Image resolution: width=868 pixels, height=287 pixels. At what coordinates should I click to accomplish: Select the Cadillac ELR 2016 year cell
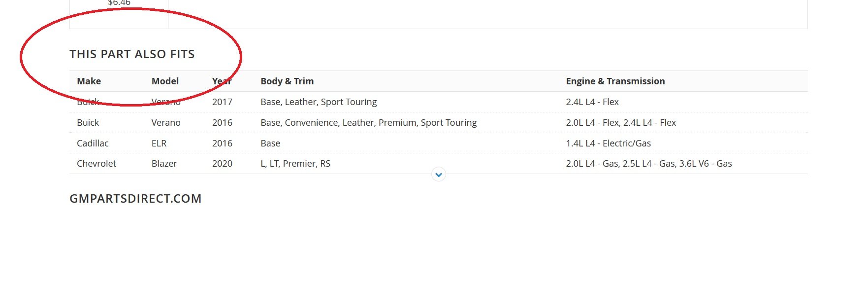pos(222,143)
